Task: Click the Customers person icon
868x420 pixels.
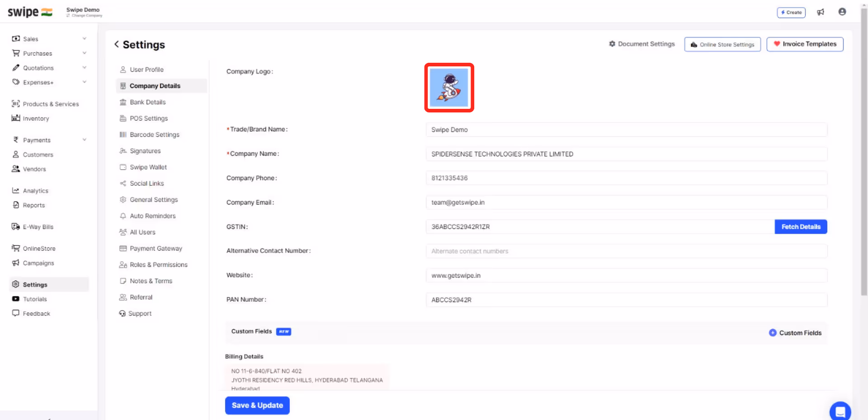Action: pos(16,154)
